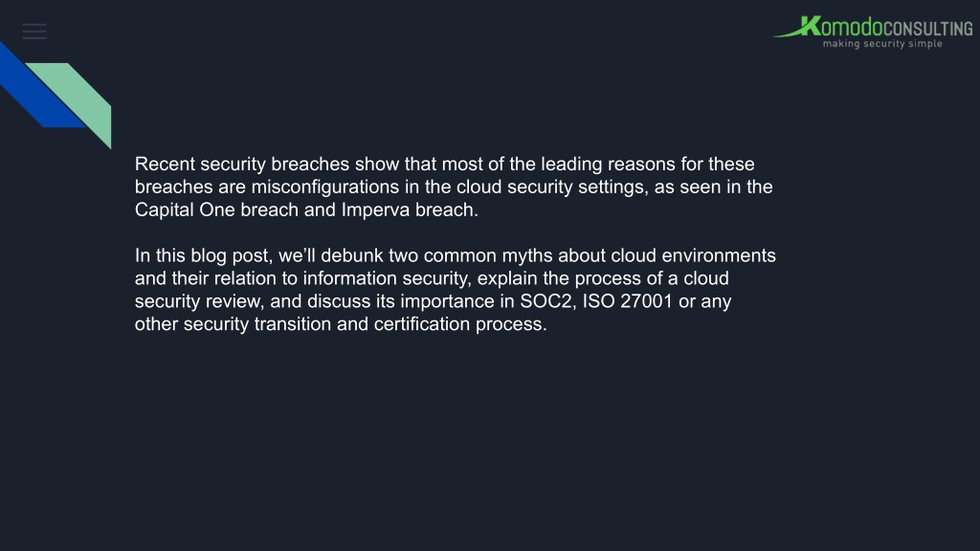980x551 pixels.
Task: Click the phrase 'cloud environments' in second paragraph
Action: 693,255
